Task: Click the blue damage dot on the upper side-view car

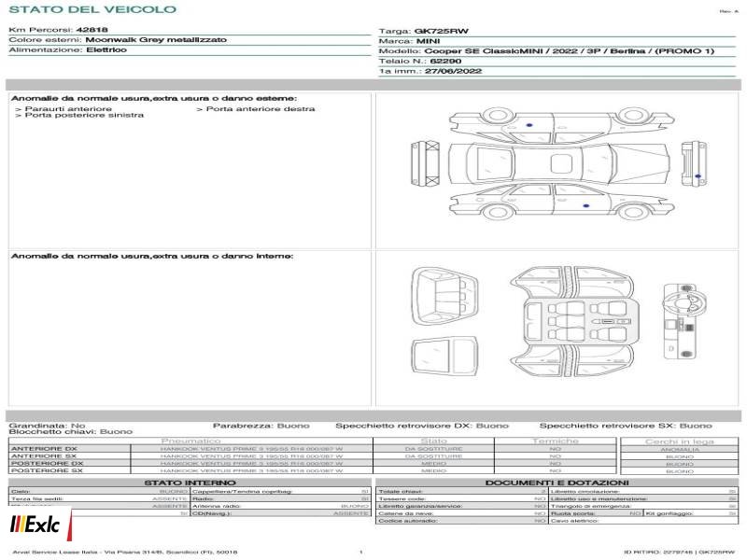Action: 529,125
